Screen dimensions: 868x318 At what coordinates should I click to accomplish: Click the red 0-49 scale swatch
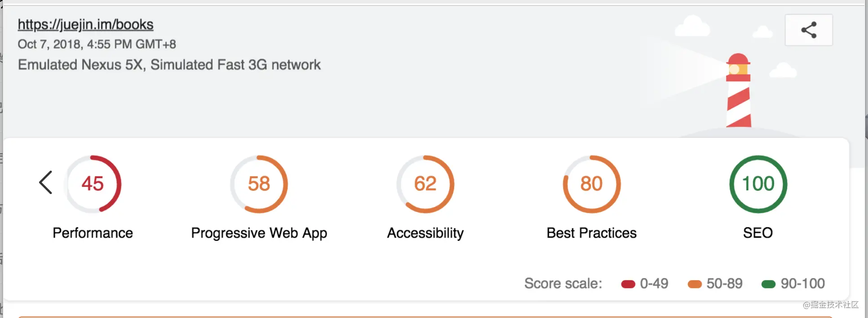[628, 284]
